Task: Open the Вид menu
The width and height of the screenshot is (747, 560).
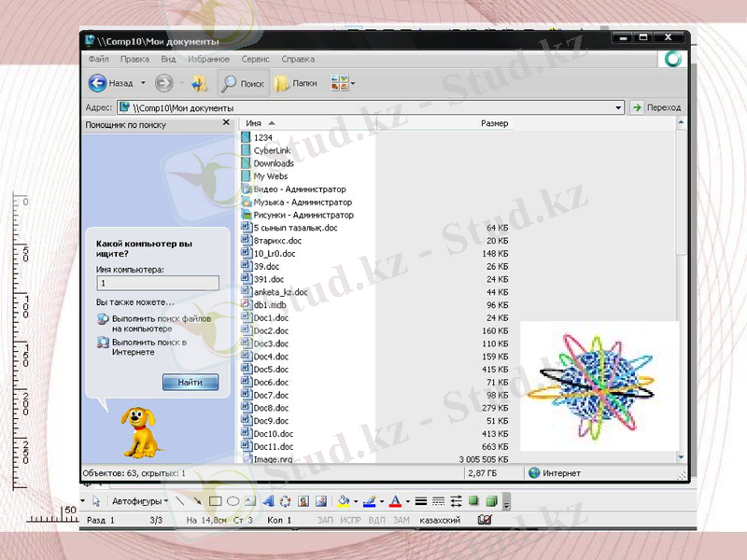Action: click(x=168, y=58)
